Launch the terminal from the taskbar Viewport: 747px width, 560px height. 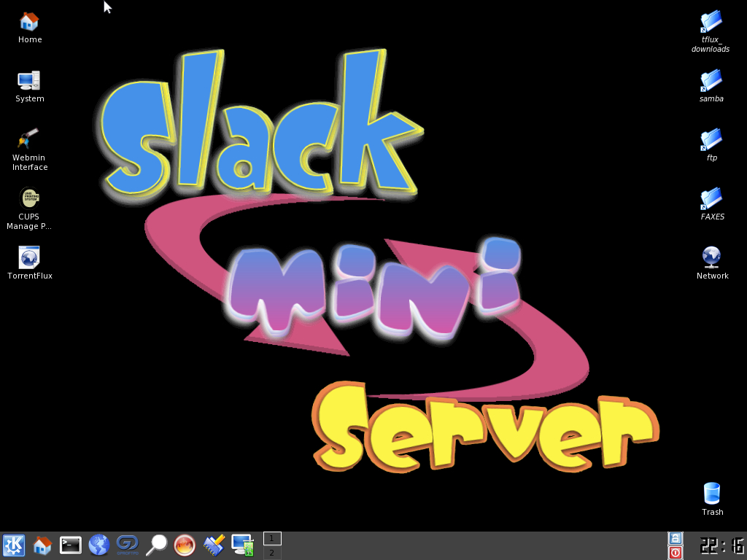tap(71, 545)
